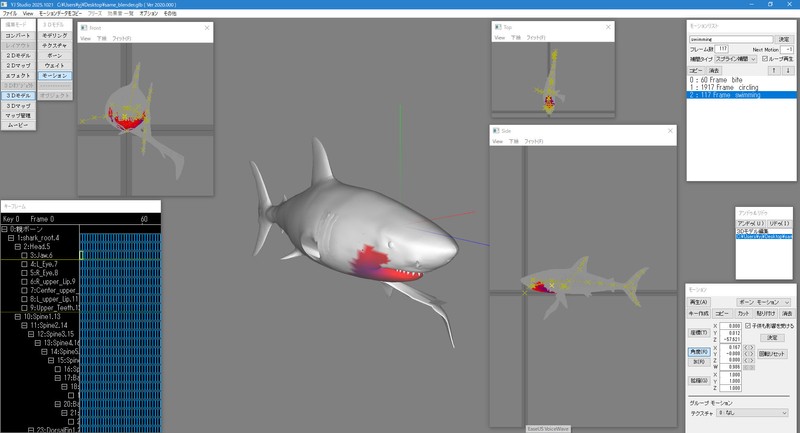Move selected motion up with the ↑ arrow
The height and width of the screenshot is (433, 800).
point(773,71)
